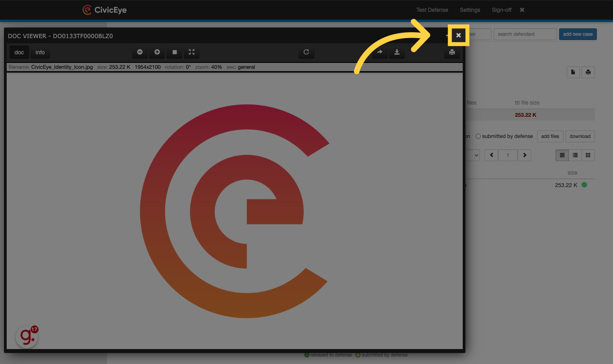Image resolution: width=613 pixels, height=364 pixels.
Task: Click the red g. badge widget with 17
Action: 27,337
